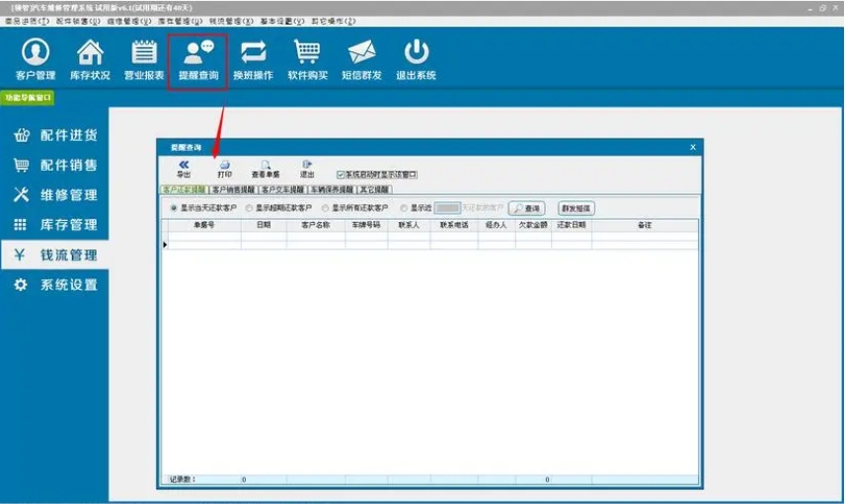The image size is (845, 504).
Task: Click the 查询 search button
Action: [x=526, y=208]
